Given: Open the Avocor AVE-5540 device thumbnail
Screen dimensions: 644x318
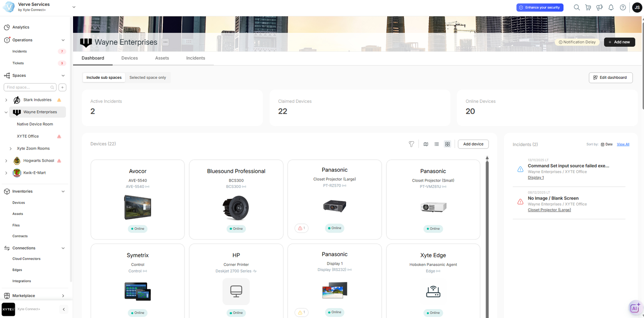Looking at the screenshot, I should (138, 207).
